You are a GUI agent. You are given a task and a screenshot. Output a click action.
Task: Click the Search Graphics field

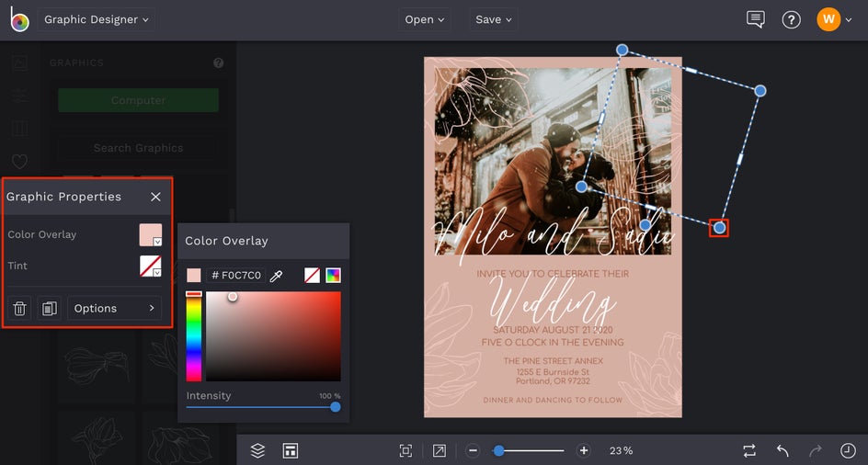tap(139, 148)
